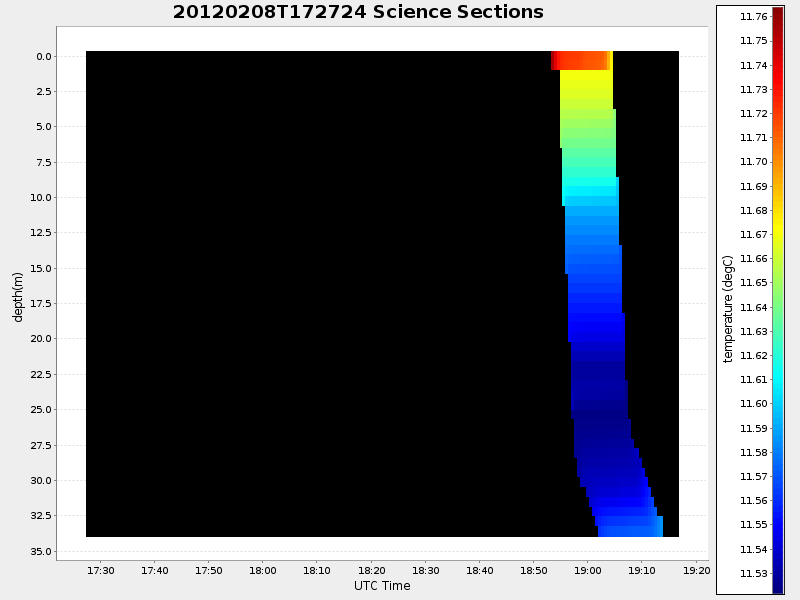Click the 11.76 colorbar value
Screen dimensions: 800x600
(x=754, y=17)
